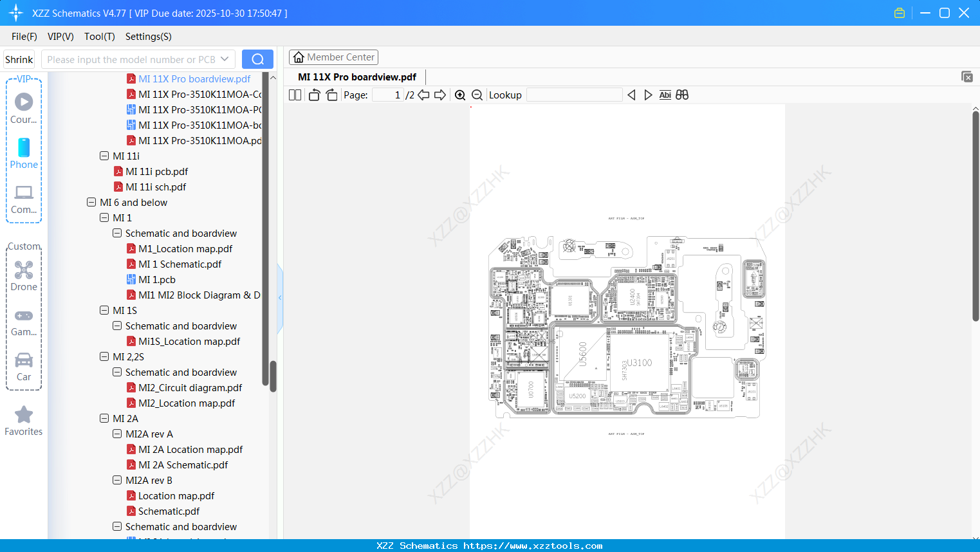Open M1_Location map.pdf
The image size is (980, 552).
(185, 248)
